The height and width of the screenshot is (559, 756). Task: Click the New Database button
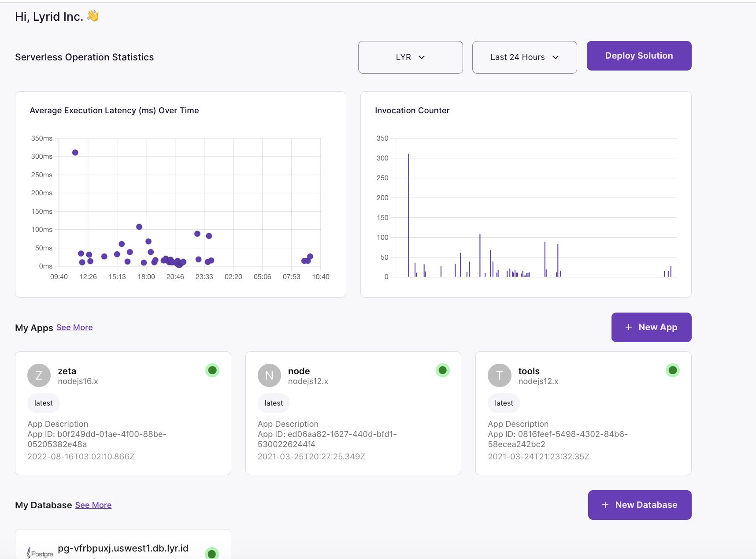coord(639,505)
